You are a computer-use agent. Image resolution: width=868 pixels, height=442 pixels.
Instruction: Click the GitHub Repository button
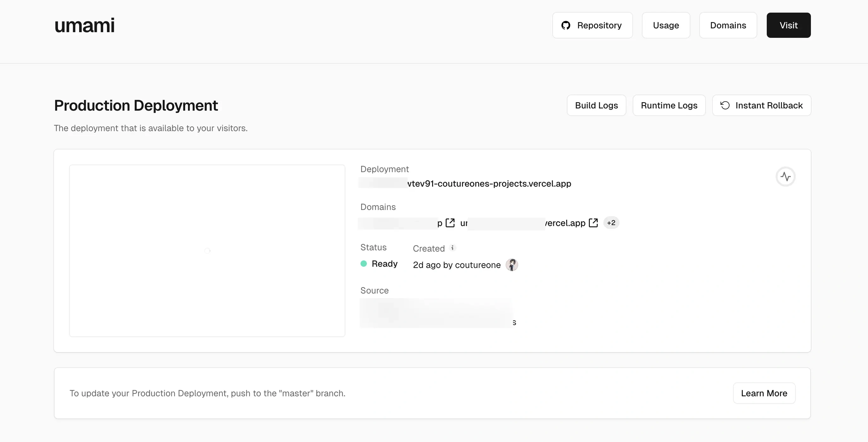pos(592,25)
